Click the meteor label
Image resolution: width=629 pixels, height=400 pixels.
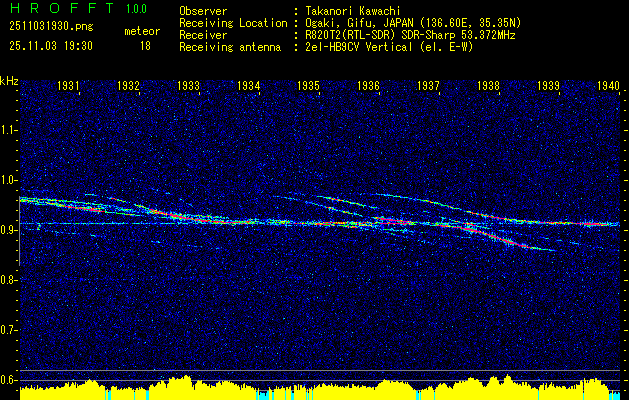pyautogui.click(x=142, y=31)
